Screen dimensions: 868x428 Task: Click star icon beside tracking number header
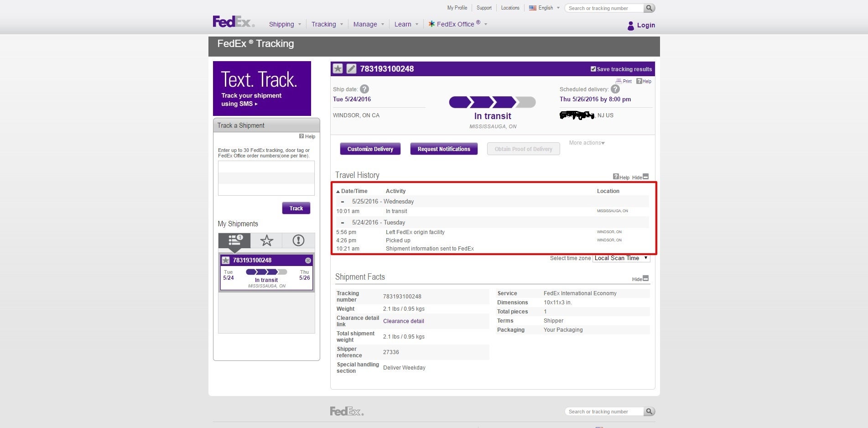(338, 68)
